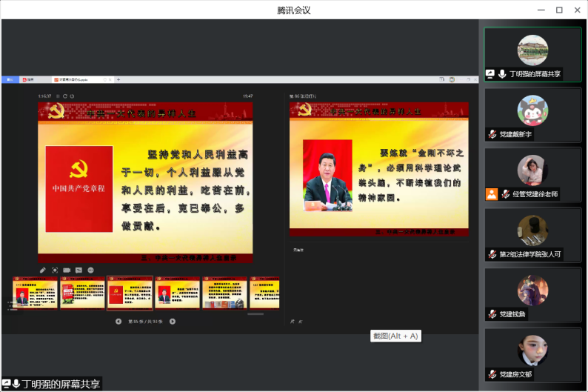Open the subtitles icon in presenter toolbar

tap(78, 270)
